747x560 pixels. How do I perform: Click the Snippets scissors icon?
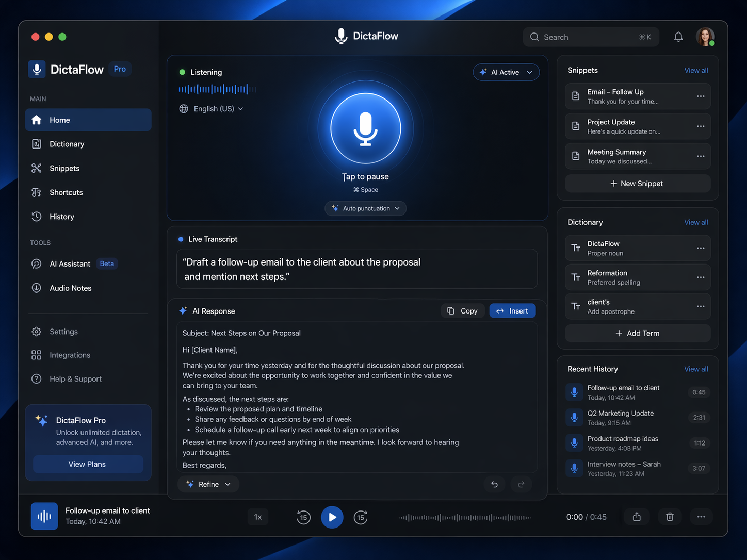[36, 168]
